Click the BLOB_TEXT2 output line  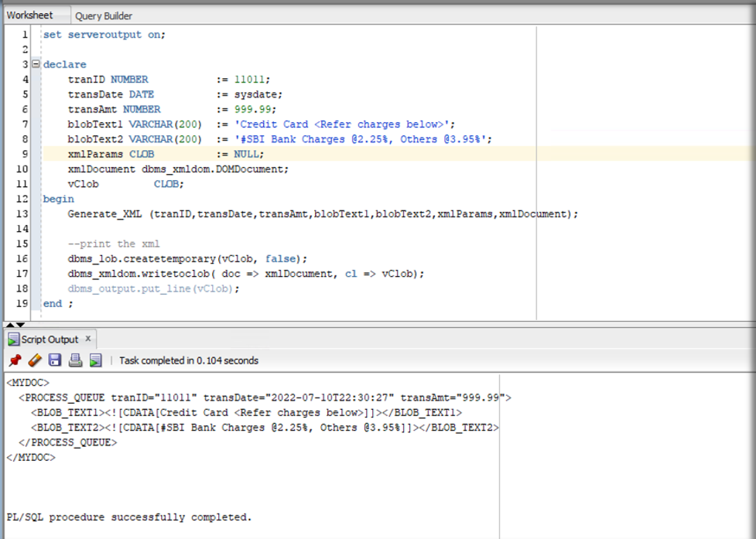coord(265,428)
